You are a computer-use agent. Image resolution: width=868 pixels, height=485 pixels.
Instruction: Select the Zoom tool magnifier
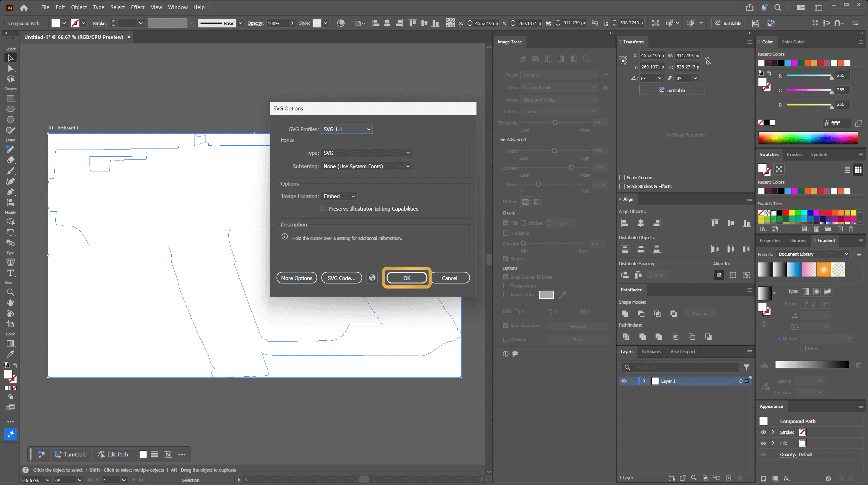[x=11, y=292]
